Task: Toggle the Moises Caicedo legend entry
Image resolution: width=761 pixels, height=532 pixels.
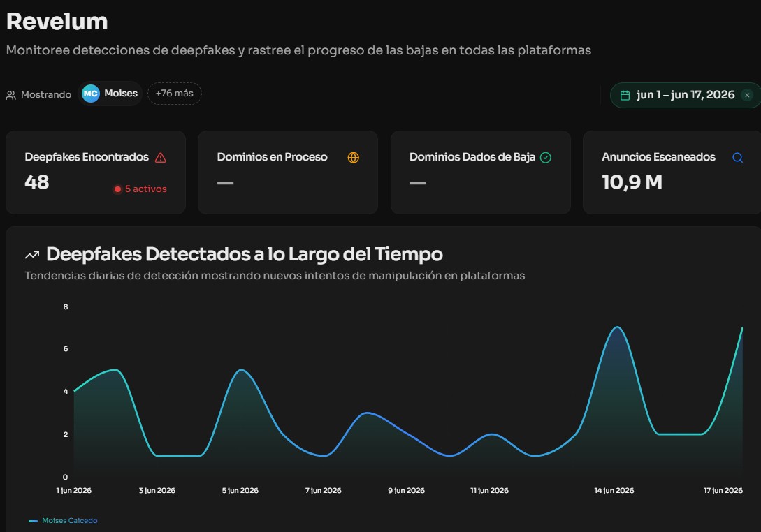Action: click(x=63, y=520)
